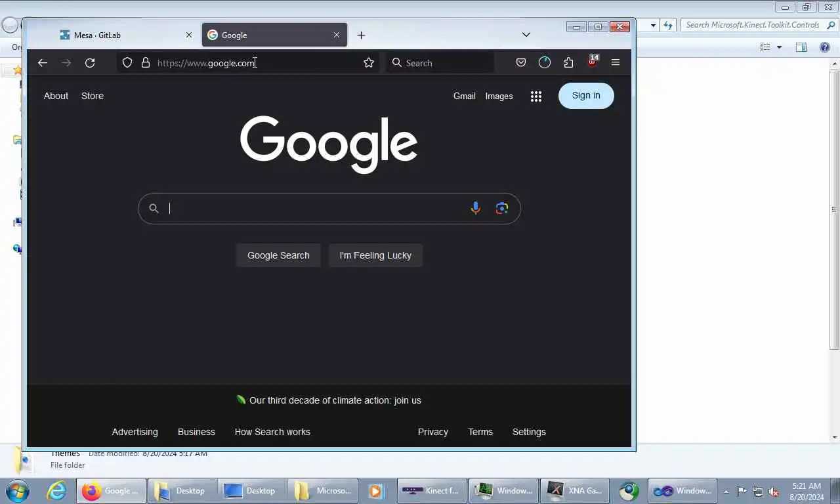
Task: Click the Explorer search magnifier icon
Action: [831, 25]
